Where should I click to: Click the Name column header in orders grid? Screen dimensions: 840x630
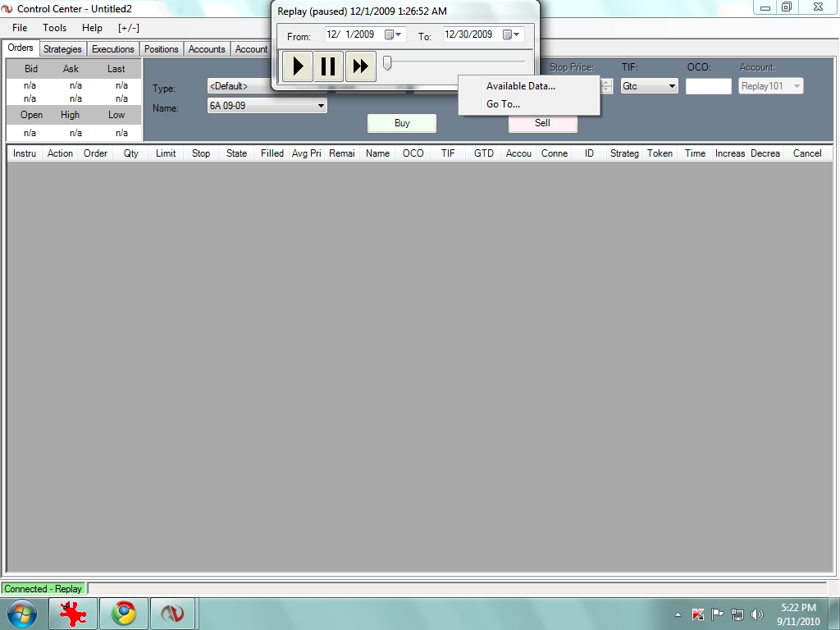pos(377,153)
